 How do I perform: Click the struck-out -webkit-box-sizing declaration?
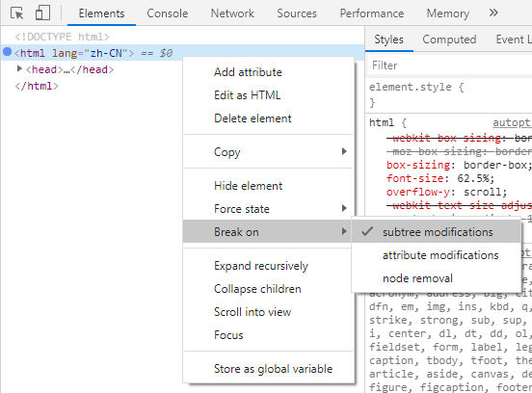tap(459, 138)
